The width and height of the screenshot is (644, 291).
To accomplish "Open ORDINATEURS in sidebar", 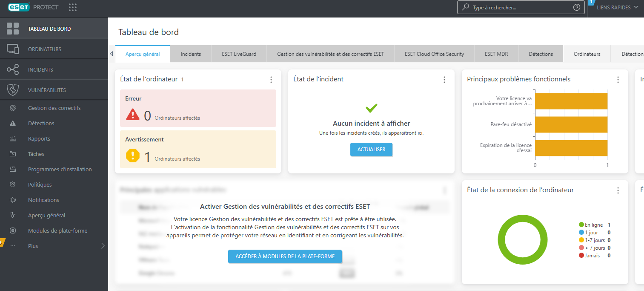I will tap(54, 49).
